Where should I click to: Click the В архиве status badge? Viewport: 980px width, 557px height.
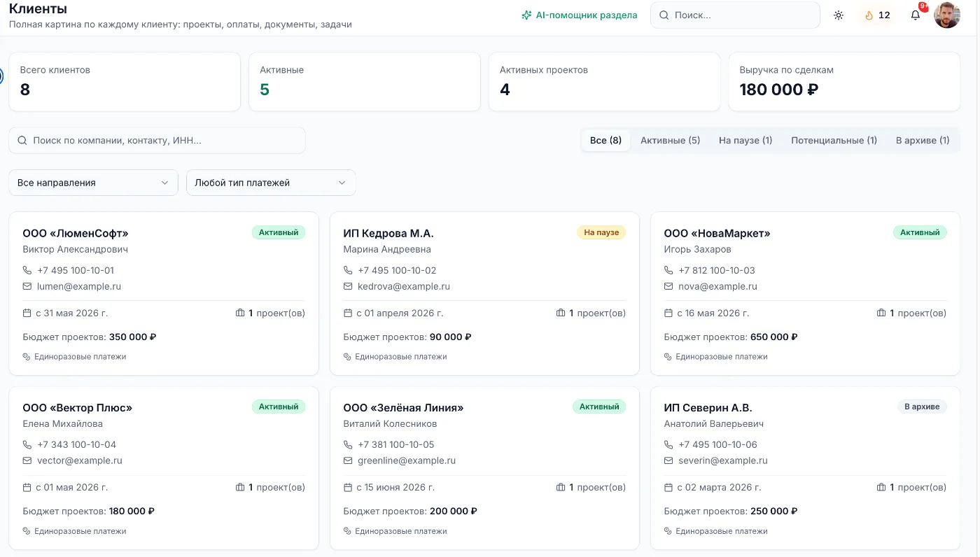point(922,407)
